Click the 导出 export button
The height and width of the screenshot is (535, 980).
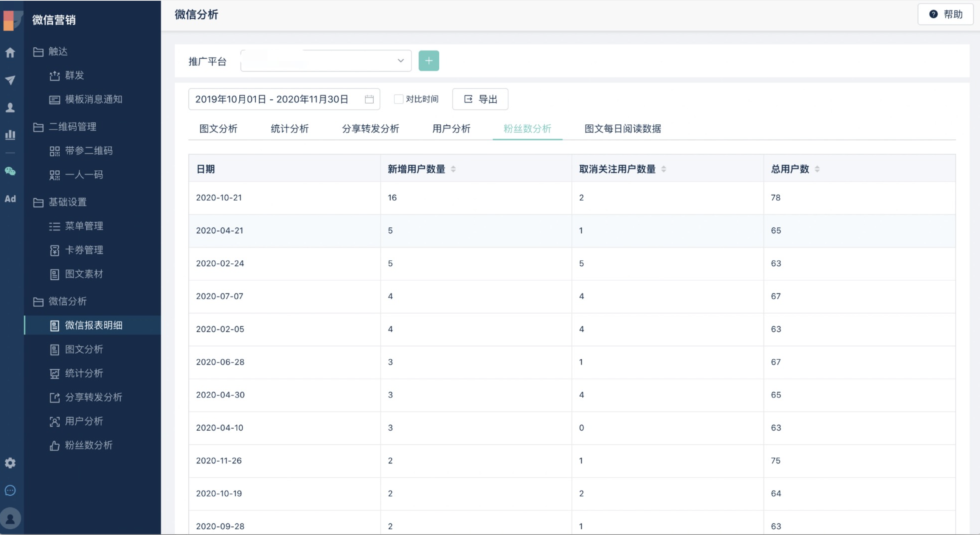[x=480, y=99]
